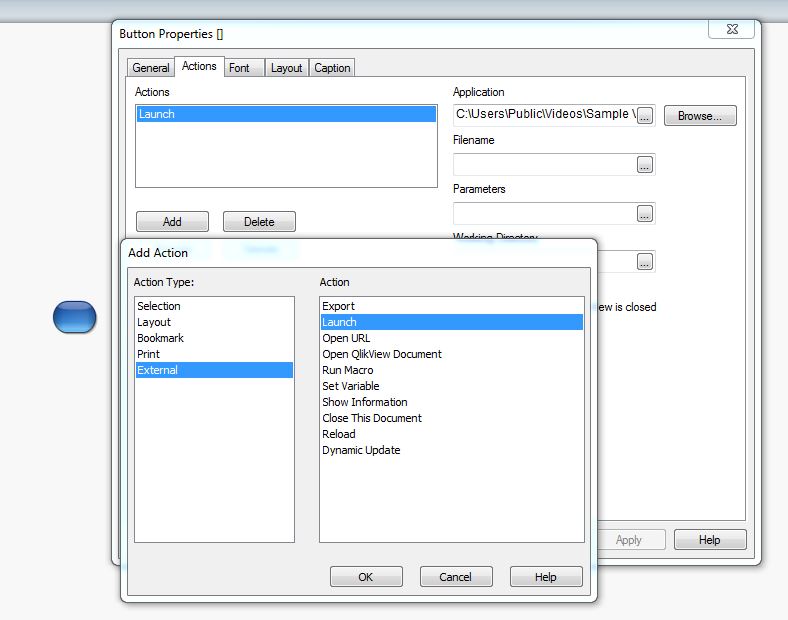
Task: Choose the Reload action
Action: tap(451, 434)
